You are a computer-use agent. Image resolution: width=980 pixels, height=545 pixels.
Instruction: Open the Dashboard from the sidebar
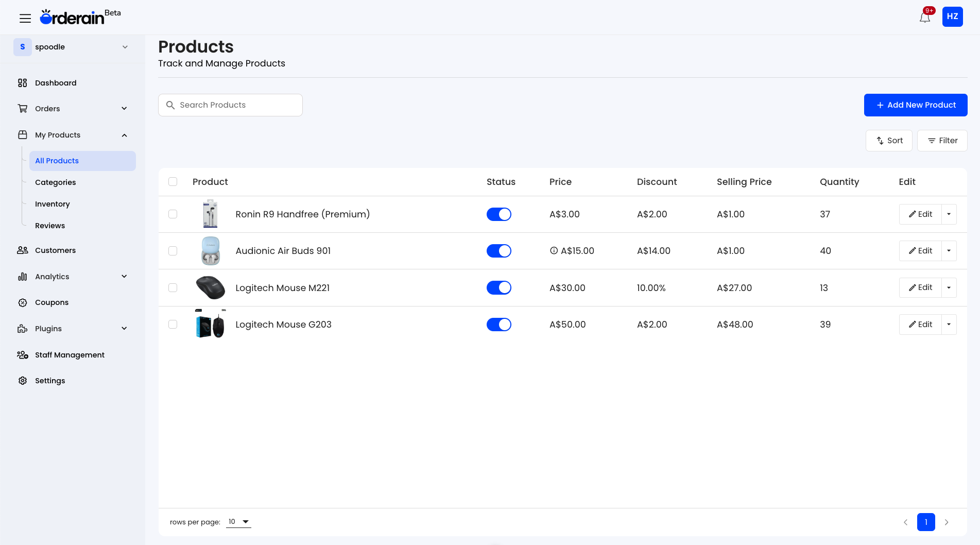point(56,82)
